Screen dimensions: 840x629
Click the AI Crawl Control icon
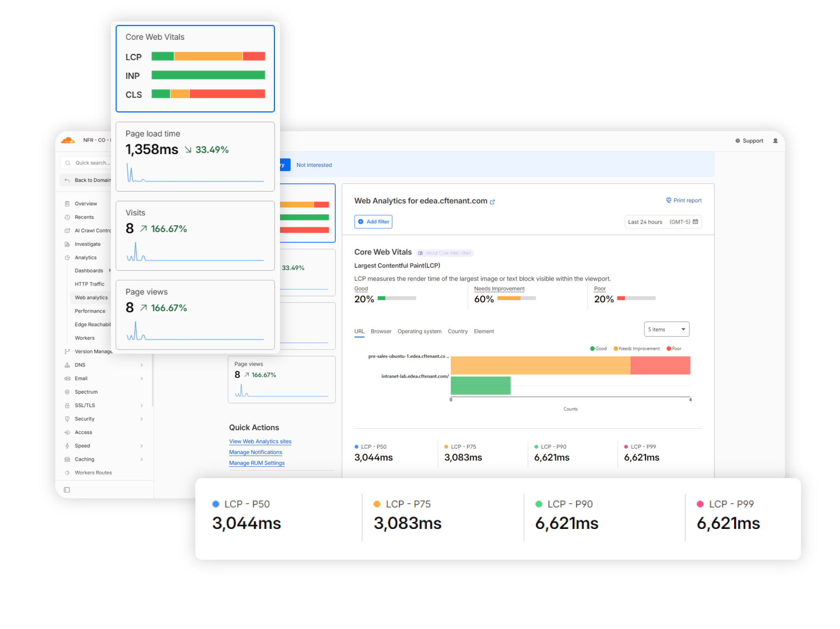pos(67,231)
